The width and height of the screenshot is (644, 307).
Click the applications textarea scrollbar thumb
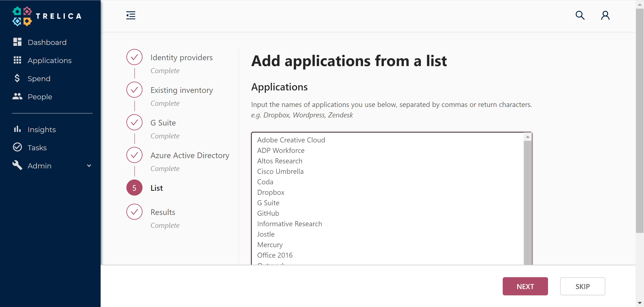527,203
